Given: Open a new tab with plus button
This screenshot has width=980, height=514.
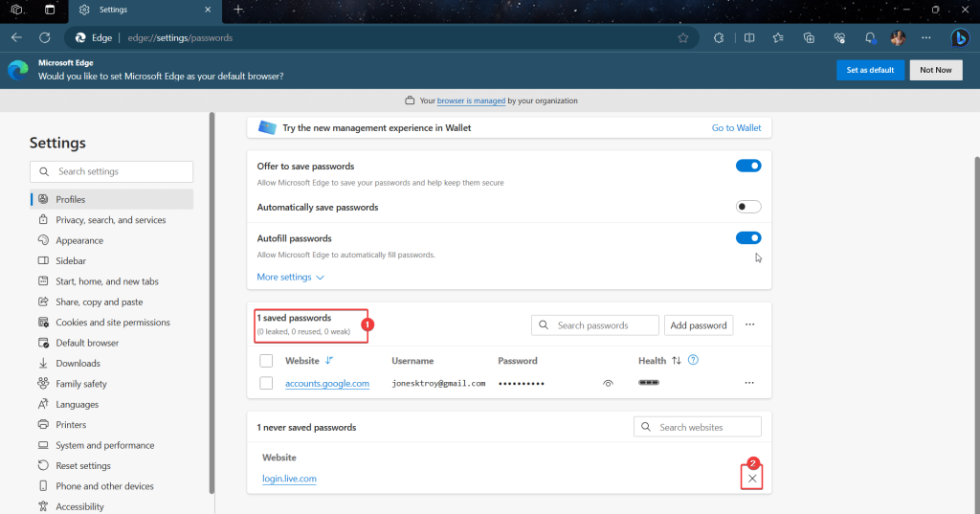Looking at the screenshot, I should point(238,10).
